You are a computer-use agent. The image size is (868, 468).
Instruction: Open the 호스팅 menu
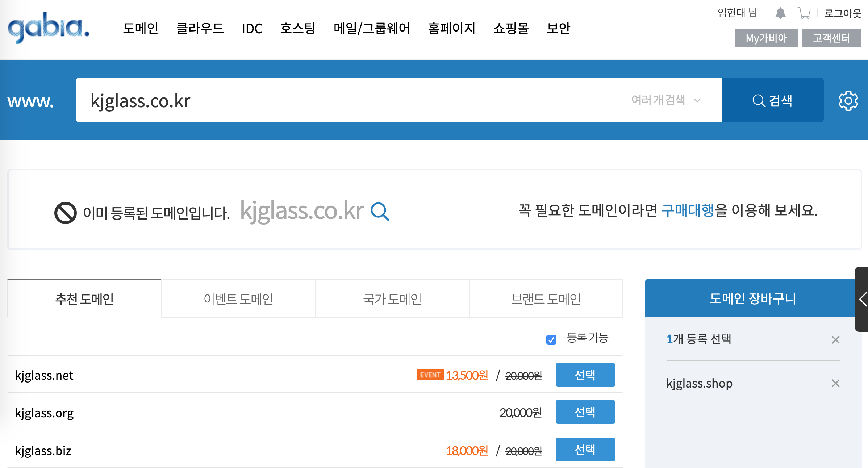coord(298,28)
